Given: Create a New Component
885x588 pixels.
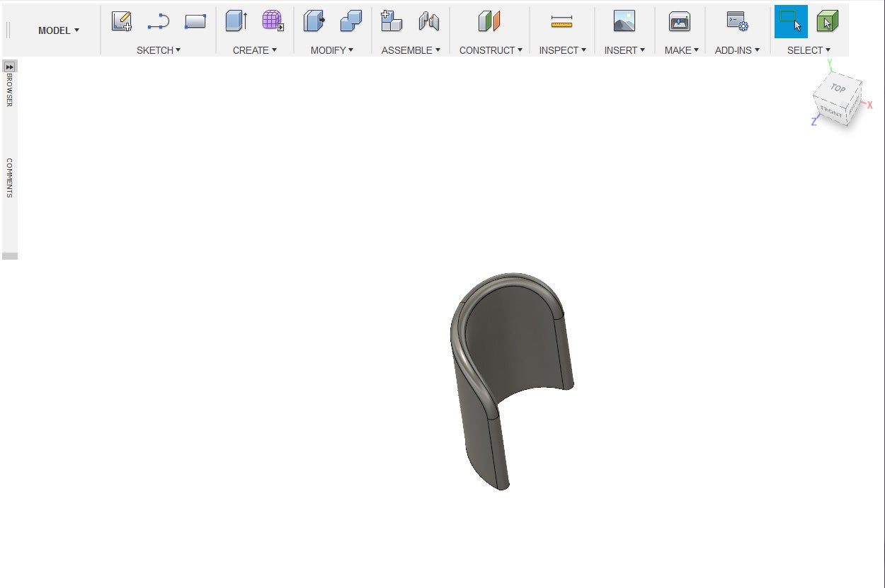Looking at the screenshot, I should point(392,21).
